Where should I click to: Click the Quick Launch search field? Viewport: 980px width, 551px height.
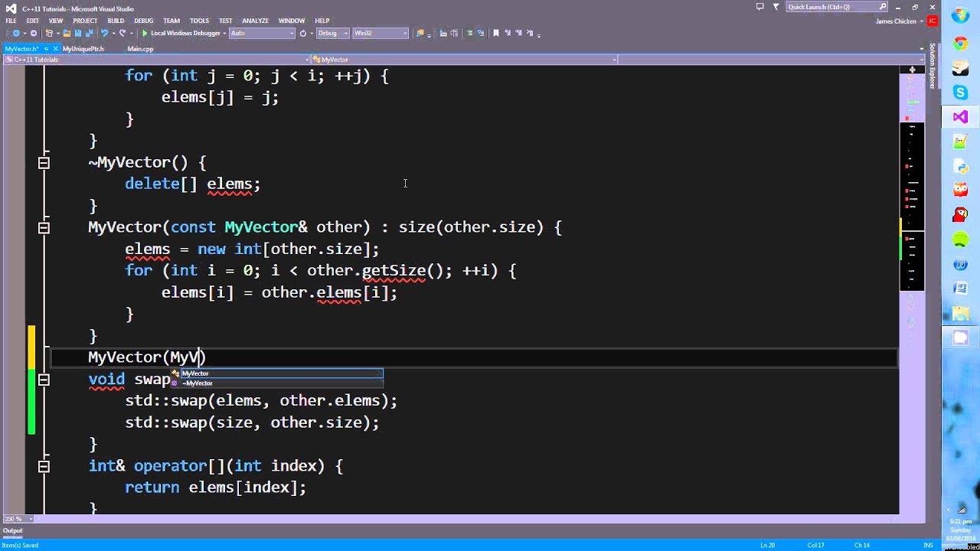pos(837,7)
